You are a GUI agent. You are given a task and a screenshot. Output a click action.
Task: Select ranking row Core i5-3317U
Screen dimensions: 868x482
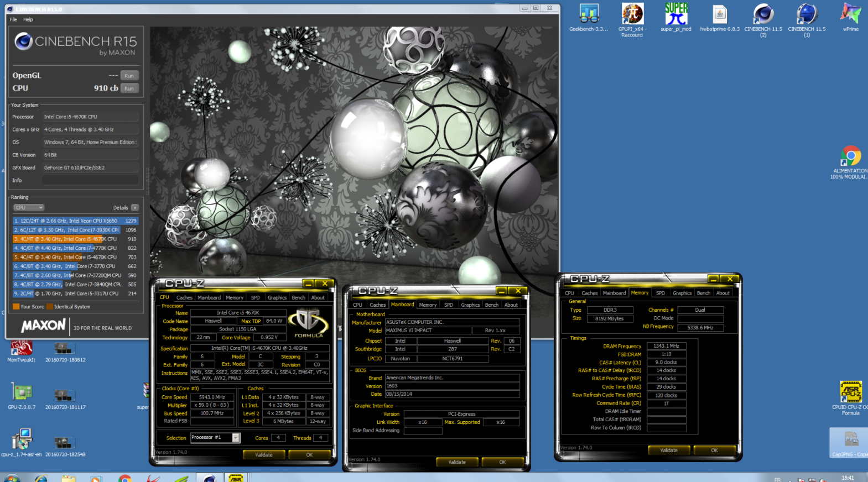(75, 294)
